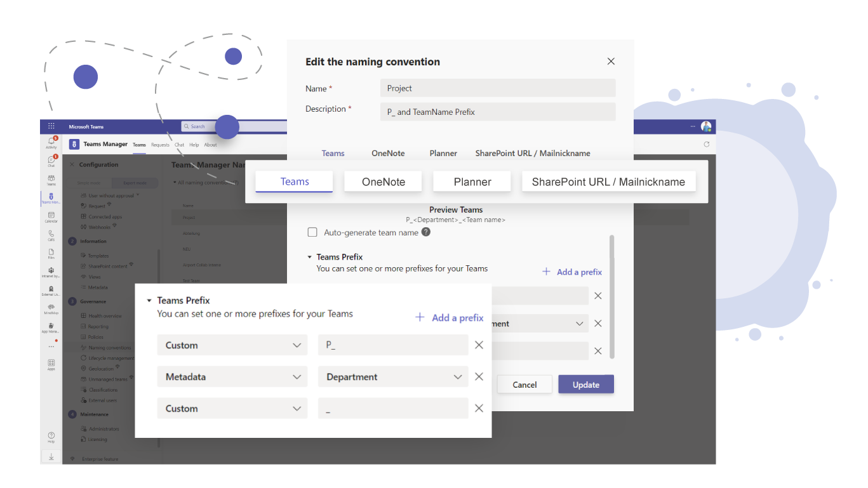Image resolution: width=868 pixels, height=488 pixels.
Task: Click the refresh icon at top right
Action: pyautogui.click(x=707, y=144)
